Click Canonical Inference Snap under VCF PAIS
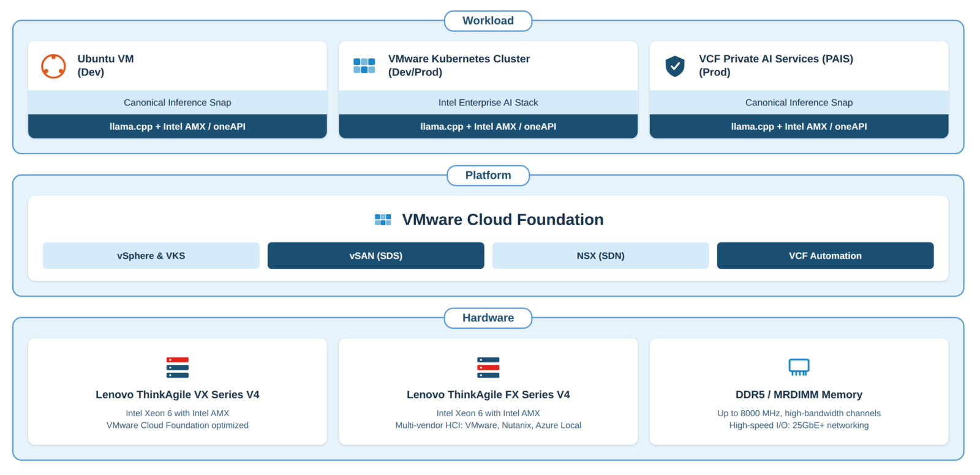980x475 pixels. pyautogui.click(x=799, y=103)
